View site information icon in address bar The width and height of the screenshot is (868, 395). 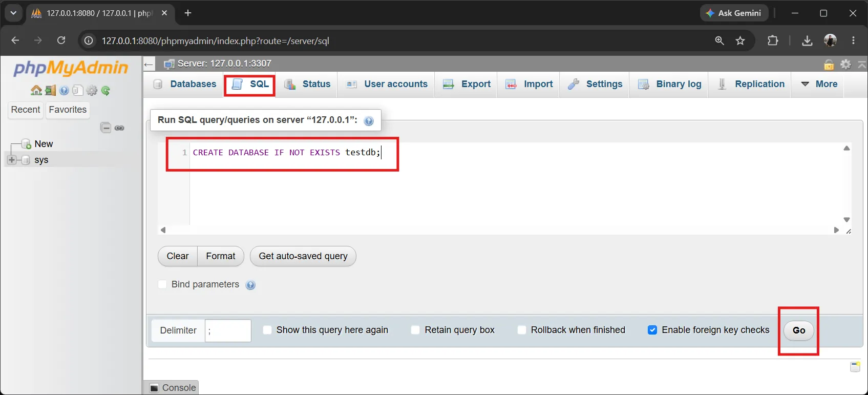[89, 40]
